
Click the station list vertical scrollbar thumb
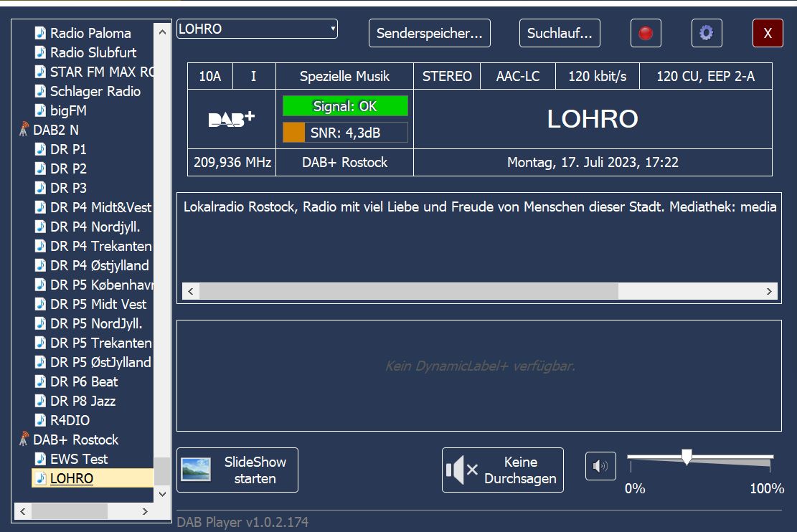[x=162, y=472]
